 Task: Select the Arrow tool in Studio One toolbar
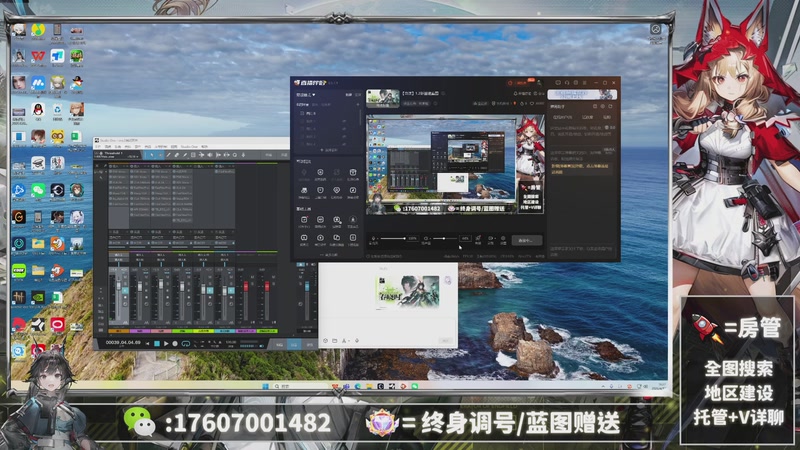(x=150, y=155)
